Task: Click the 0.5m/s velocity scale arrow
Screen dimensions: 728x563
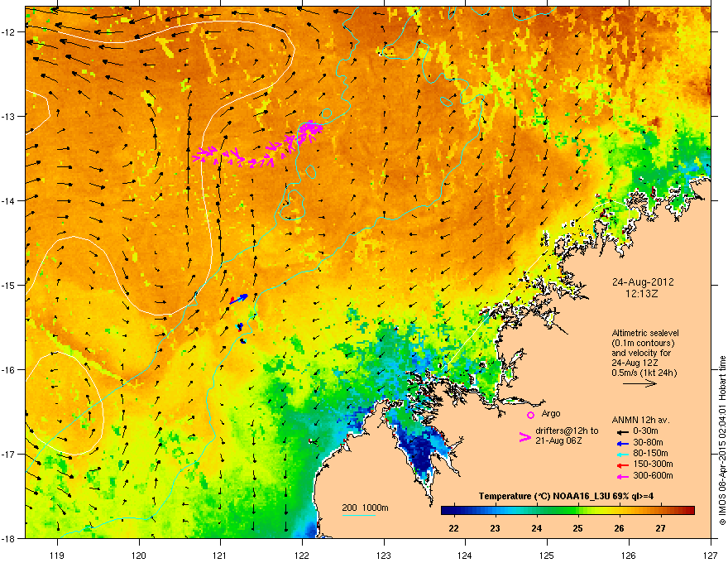Action: pyautogui.click(x=639, y=383)
